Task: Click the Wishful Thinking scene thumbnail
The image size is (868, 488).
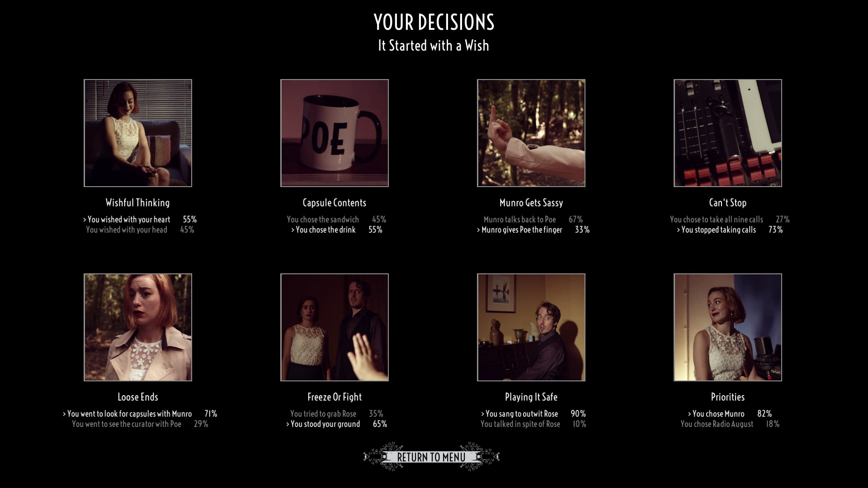Action: coord(138,132)
